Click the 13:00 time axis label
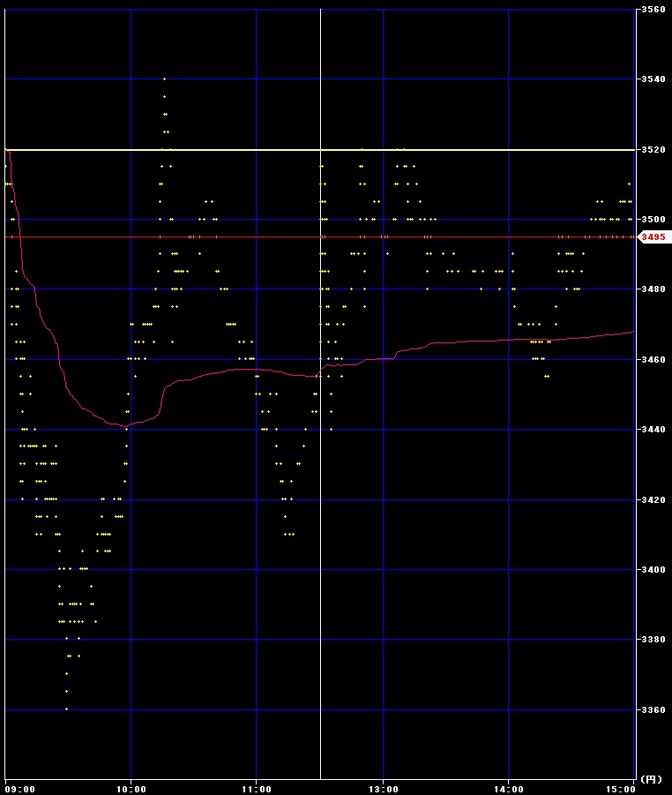The image size is (672, 795). (x=383, y=790)
